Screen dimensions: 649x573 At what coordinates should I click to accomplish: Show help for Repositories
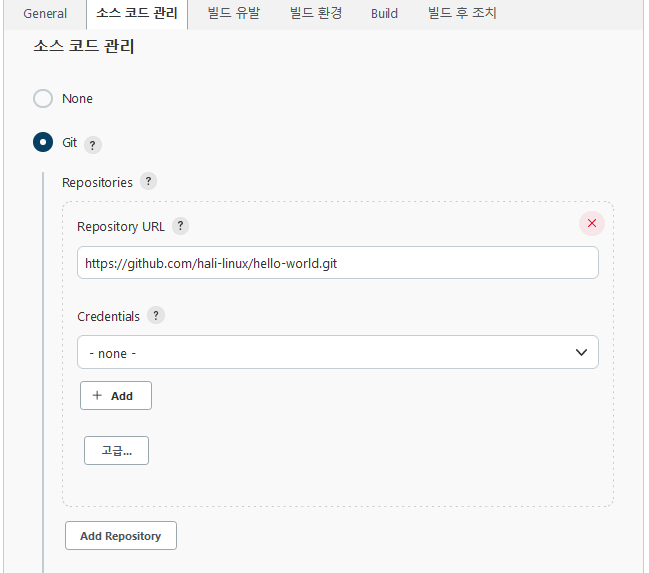pyautogui.click(x=148, y=181)
